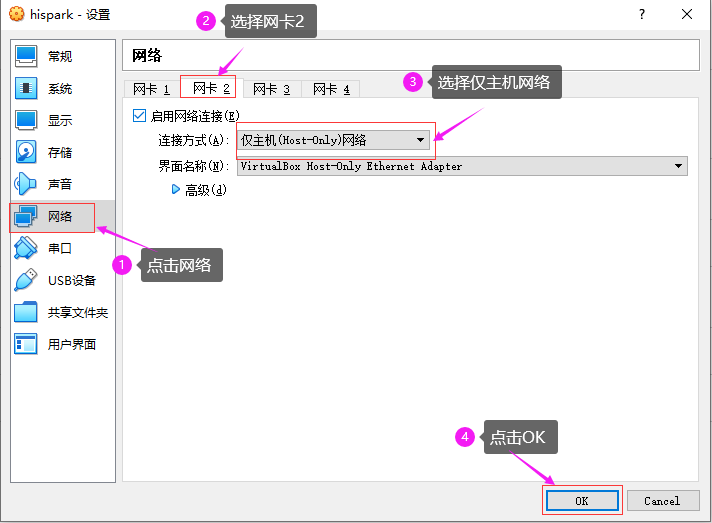712x523 pixels.
Task: Open the 连接方式 Host-Only dropdown
Action: [334, 140]
